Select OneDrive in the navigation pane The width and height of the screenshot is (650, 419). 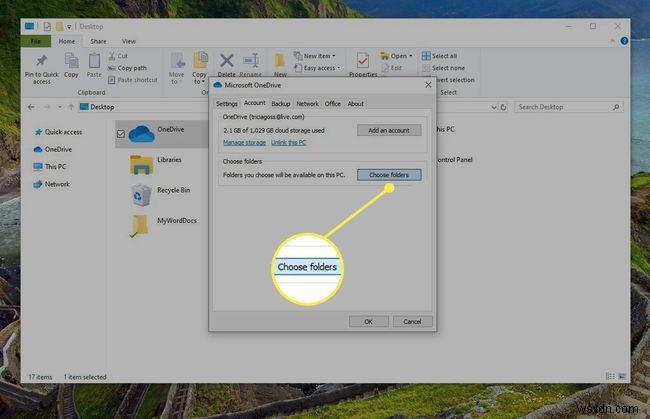point(53,149)
